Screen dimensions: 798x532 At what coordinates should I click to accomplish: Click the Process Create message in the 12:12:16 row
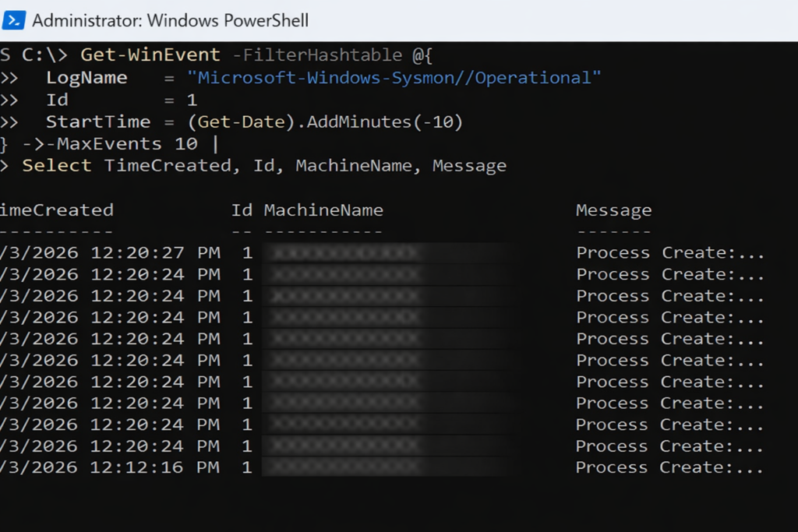tap(669, 467)
